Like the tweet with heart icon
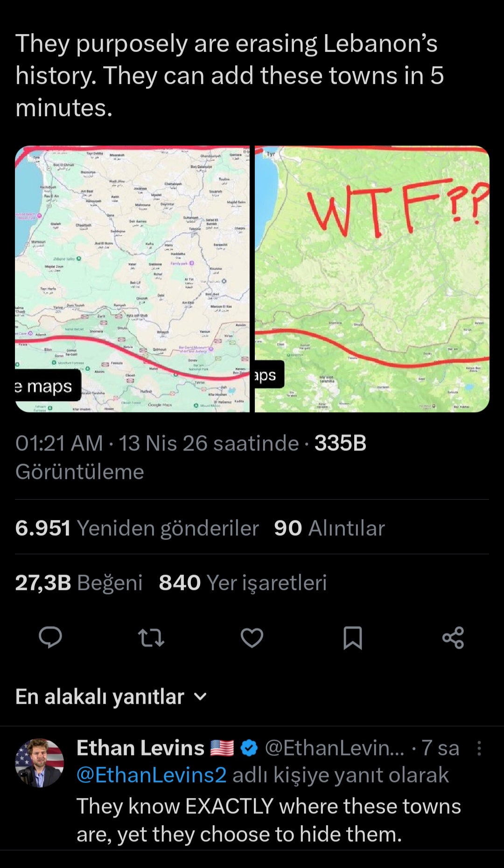504x868 pixels. (x=252, y=638)
